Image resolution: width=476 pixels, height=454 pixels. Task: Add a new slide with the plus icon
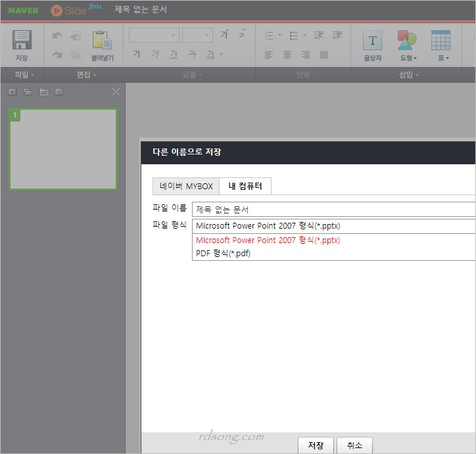[12, 91]
